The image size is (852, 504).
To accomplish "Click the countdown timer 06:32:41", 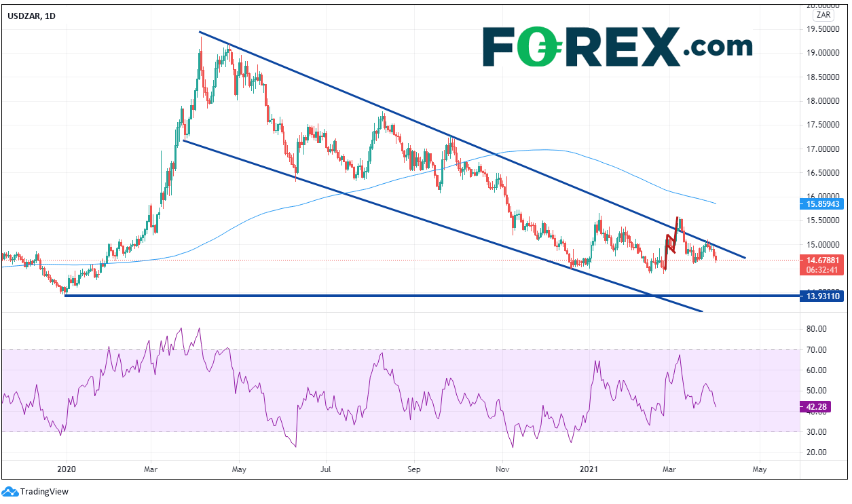I will click(x=823, y=269).
